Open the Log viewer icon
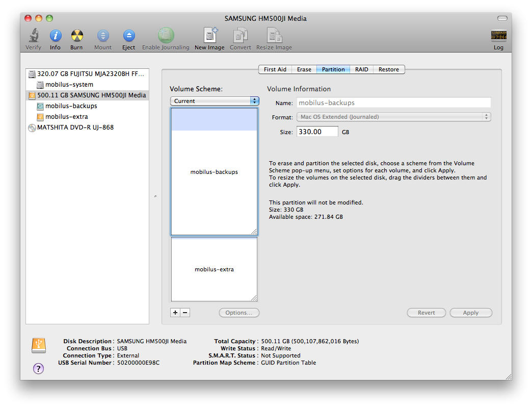 coord(498,36)
